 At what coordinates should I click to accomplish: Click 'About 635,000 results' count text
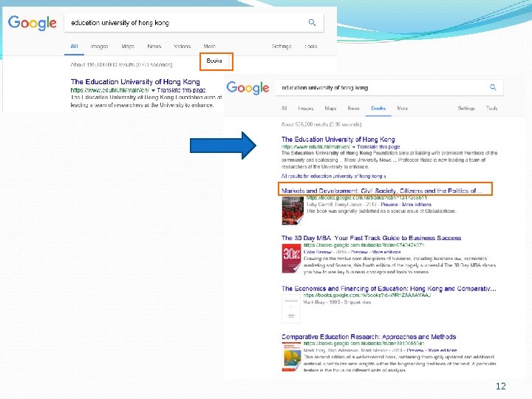321,125
